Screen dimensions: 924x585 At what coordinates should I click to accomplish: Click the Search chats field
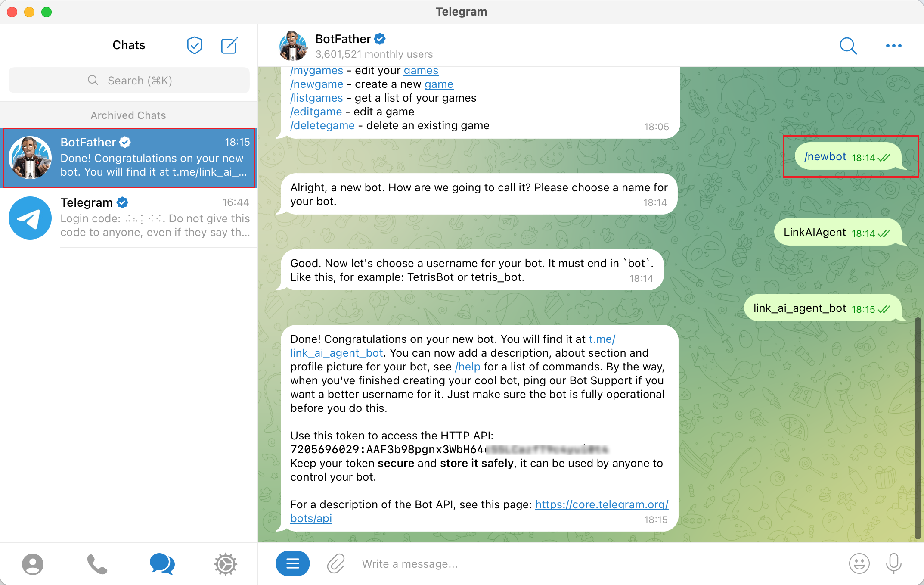(x=129, y=81)
